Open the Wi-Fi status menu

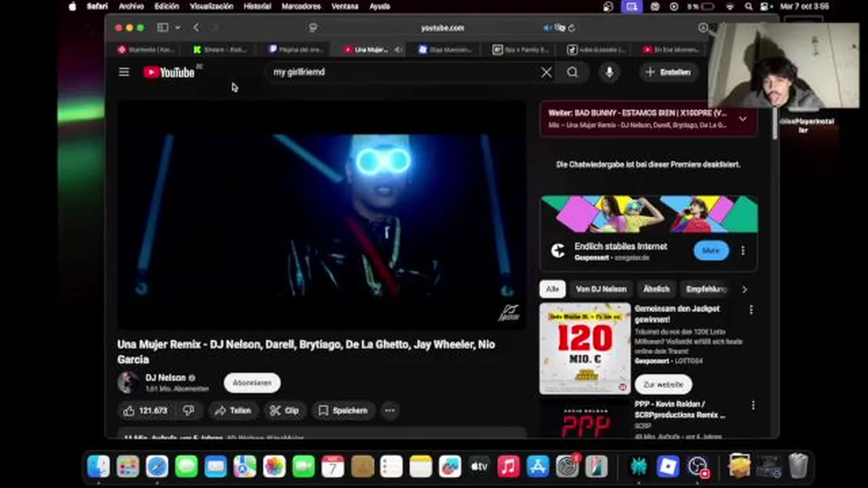[x=730, y=6]
